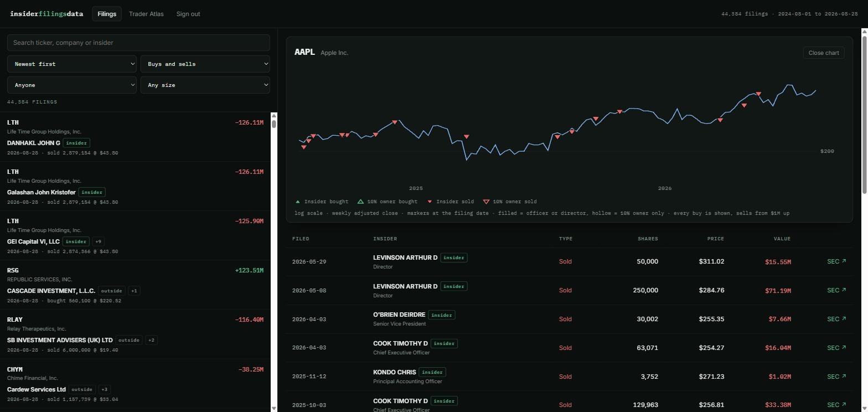The width and height of the screenshot is (868, 412).
Task: Click the Insider sold legend marker
Action: pos(430,202)
